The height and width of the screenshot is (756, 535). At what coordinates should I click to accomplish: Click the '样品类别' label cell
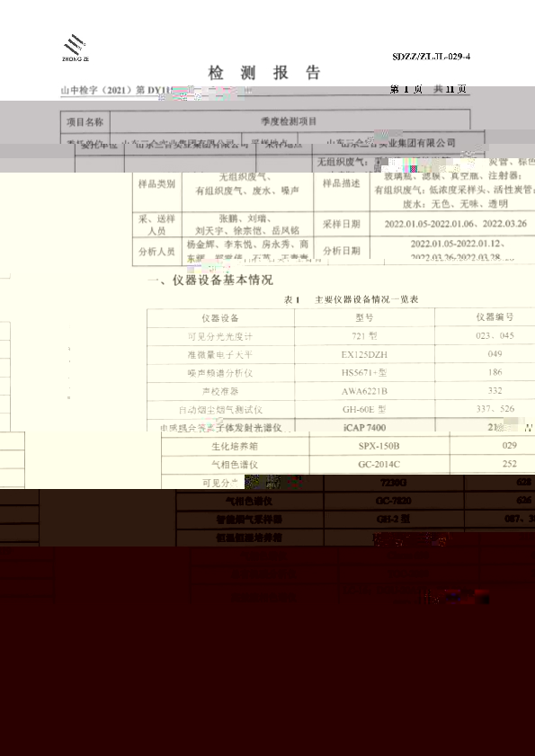[156, 184]
